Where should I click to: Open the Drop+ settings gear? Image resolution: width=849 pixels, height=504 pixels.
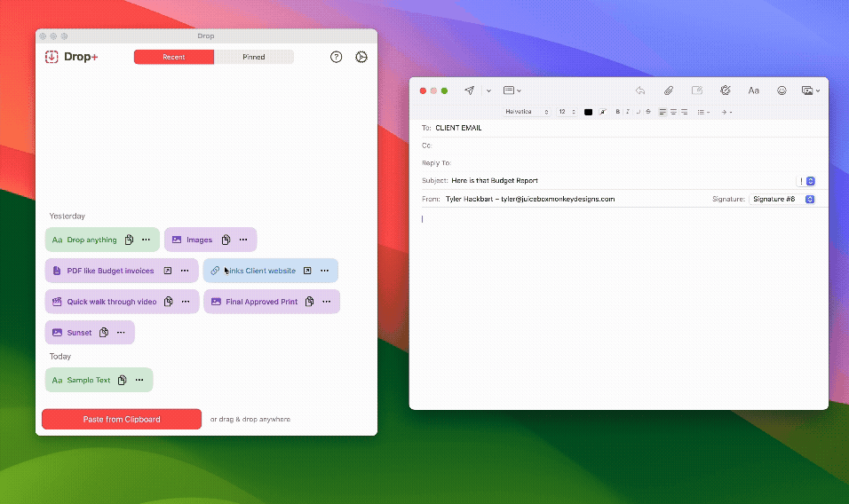tap(361, 57)
